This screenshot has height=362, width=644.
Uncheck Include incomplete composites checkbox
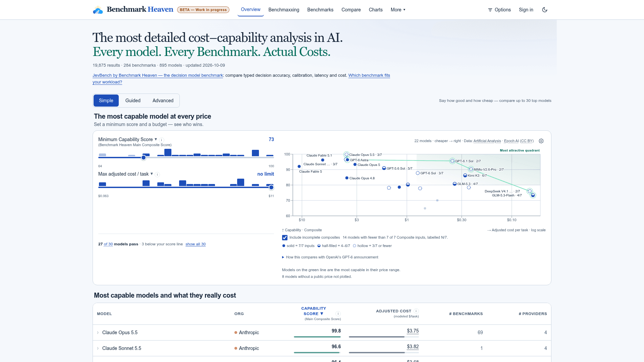point(285,238)
